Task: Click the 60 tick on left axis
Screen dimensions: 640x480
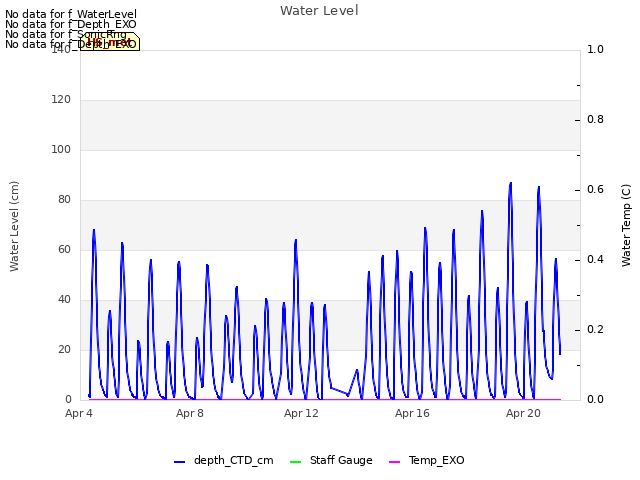Action: pyautogui.click(x=64, y=249)
